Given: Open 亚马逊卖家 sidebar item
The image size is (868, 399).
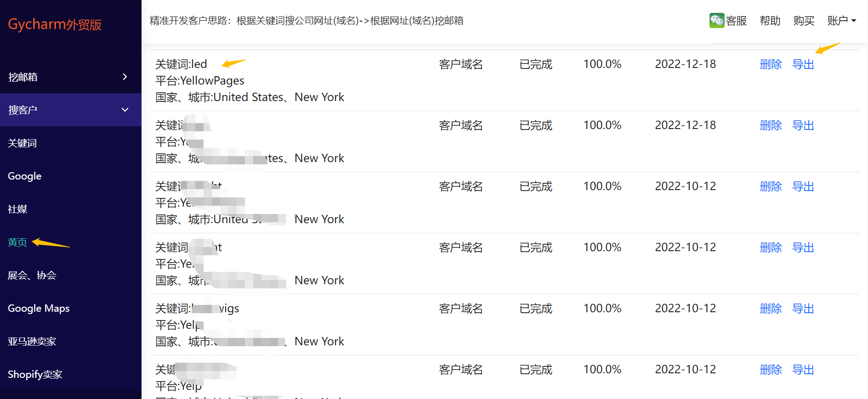Looking at the screenshot, I should pyautogui.click(x=32, y=341).
